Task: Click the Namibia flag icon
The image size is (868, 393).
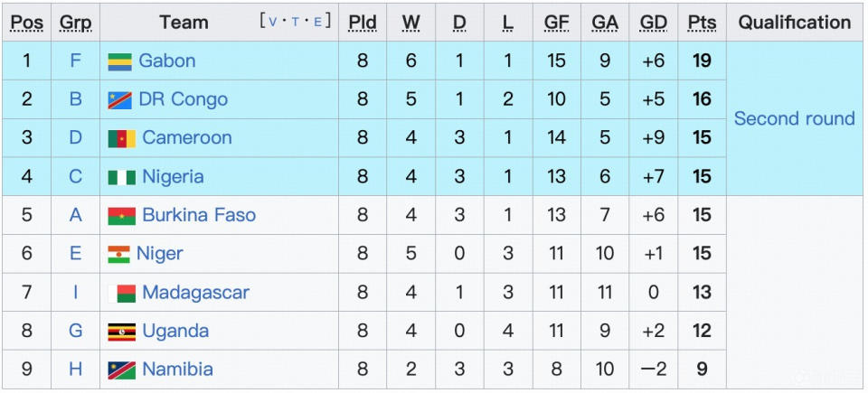Action: click(x=121, y=370)
